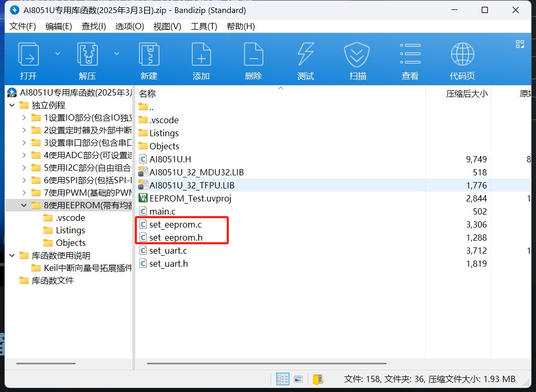Select the set_eeprom.h file

(x=171, y=237)
